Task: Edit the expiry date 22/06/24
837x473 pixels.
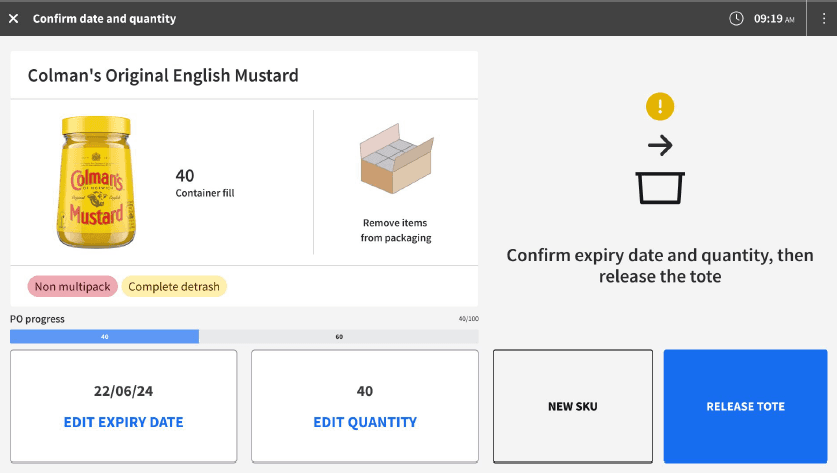Action: point(123,406)
